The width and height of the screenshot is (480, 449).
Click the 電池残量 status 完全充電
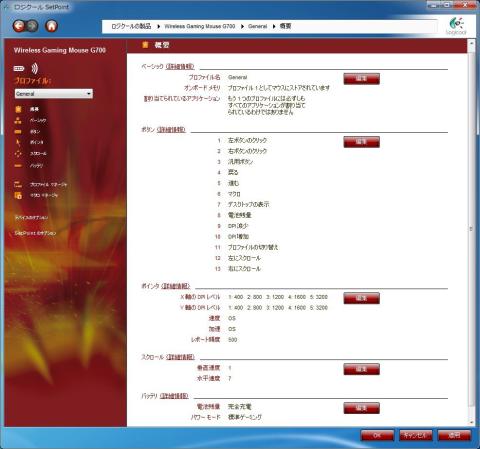(239, 406)
